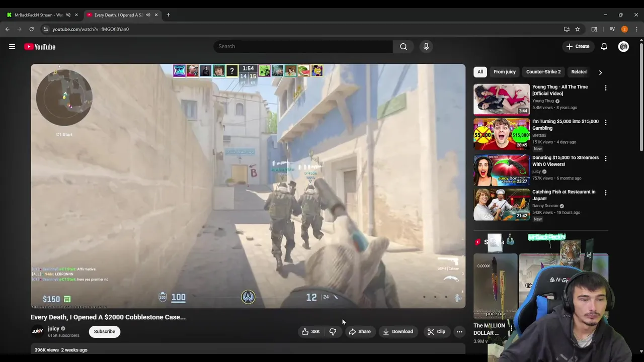Select the From juicy chip
This screenshot has width=644, height=362.
505,72
